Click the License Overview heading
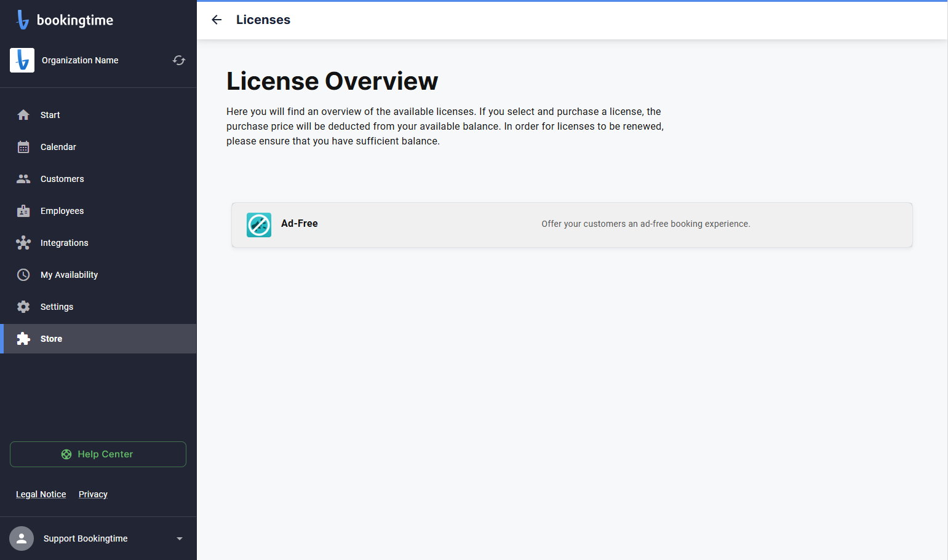948x560 pixels. click(x=332, y=81)
